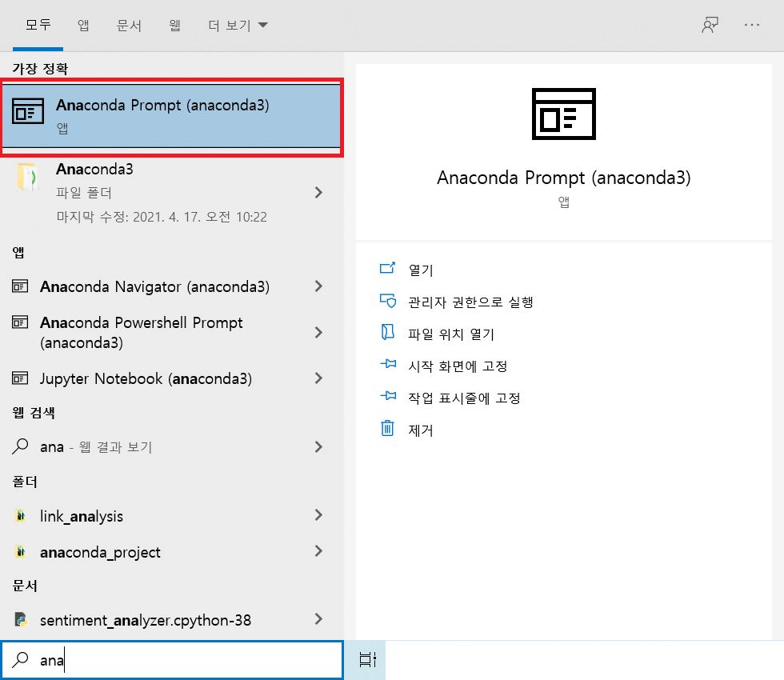Click the pin to Start icon
Image resolution: width=784 pixels, height=680 pixels.
click(388, 364)
